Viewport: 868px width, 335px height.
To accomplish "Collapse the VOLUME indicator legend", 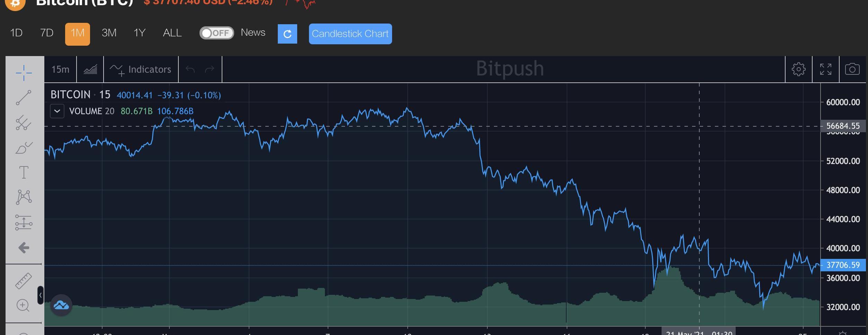I will coord(57,111).
